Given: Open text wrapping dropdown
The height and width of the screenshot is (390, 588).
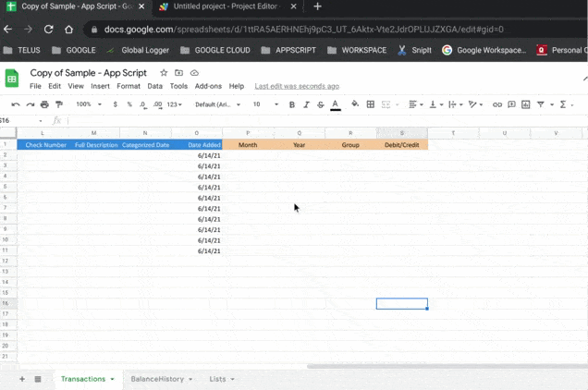Looking at the screenshot, I should (456, 104).
